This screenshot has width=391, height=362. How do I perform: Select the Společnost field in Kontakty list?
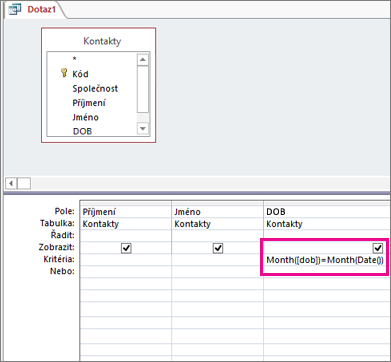coord(95,89)
